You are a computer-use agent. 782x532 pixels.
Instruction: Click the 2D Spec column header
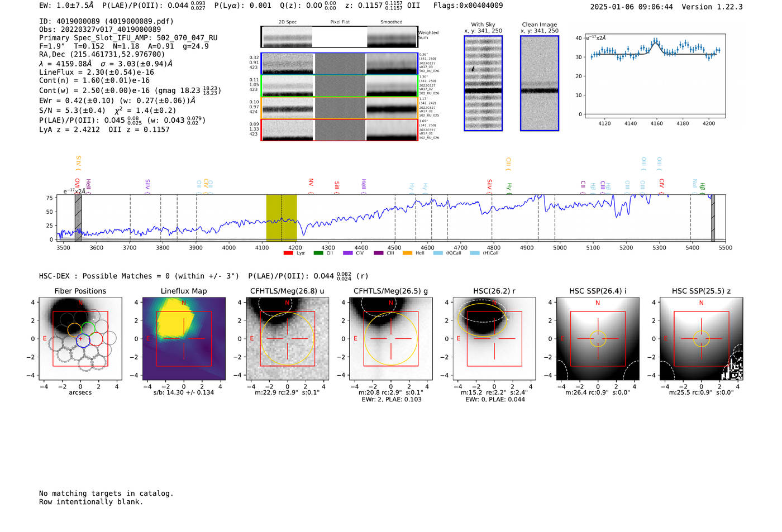coord(288,22)
